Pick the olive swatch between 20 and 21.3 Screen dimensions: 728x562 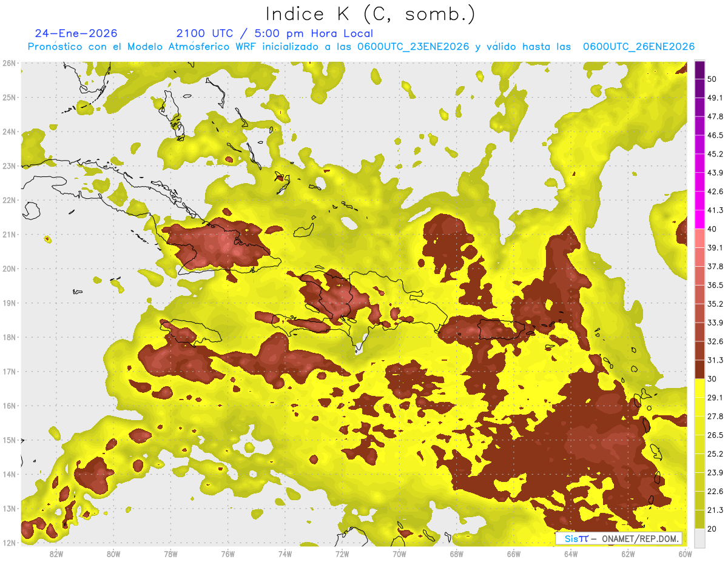click(700, 519)
